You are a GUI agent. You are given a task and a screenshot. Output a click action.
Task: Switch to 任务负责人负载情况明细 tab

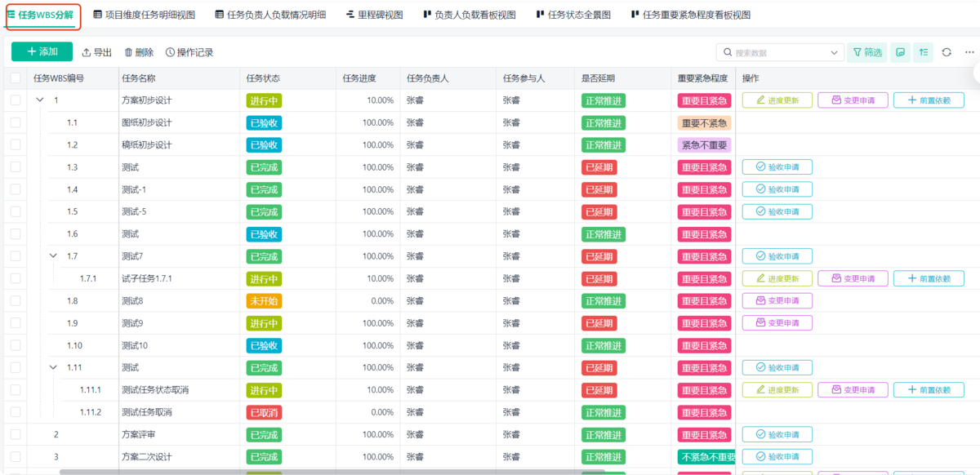click(x=270, y=15)
